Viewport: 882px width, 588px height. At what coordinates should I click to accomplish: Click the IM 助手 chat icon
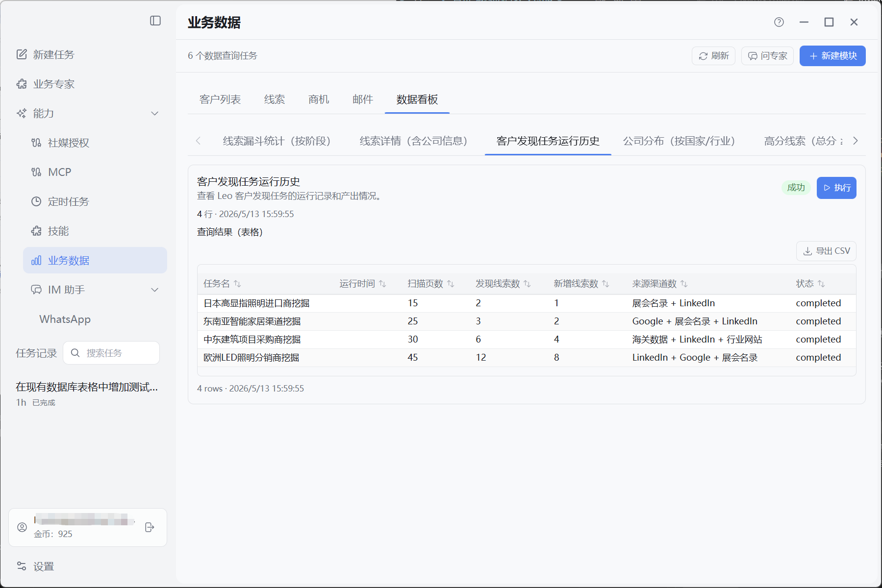click(36, 290)
